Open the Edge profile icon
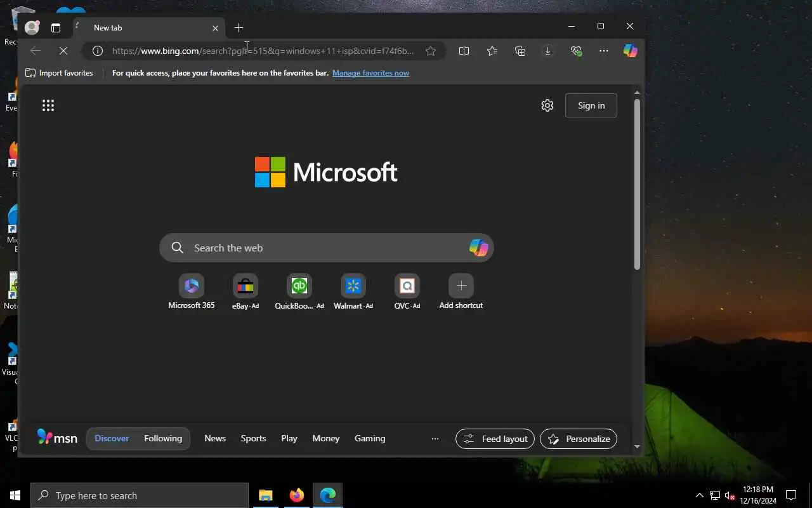Viewport: 812px width, 508px height. pos(32,27)
